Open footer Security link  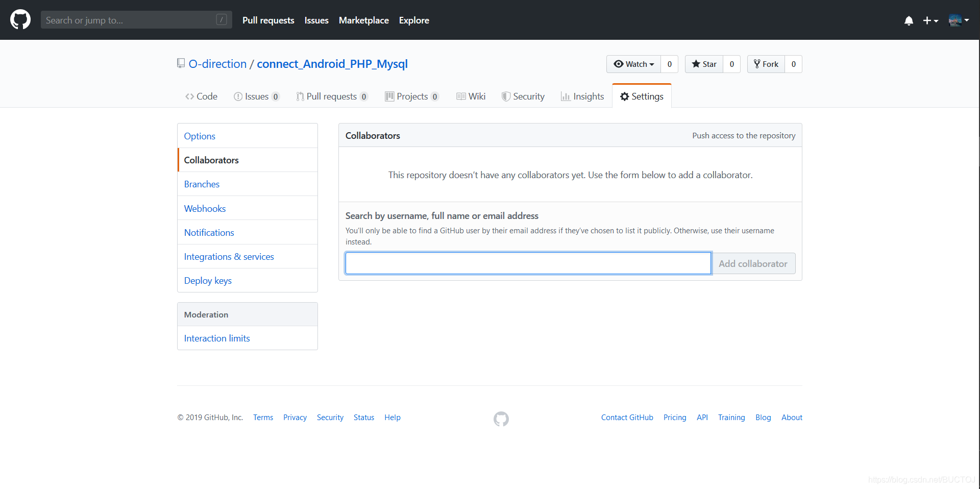pyautogui.click(x=330, y=418)
